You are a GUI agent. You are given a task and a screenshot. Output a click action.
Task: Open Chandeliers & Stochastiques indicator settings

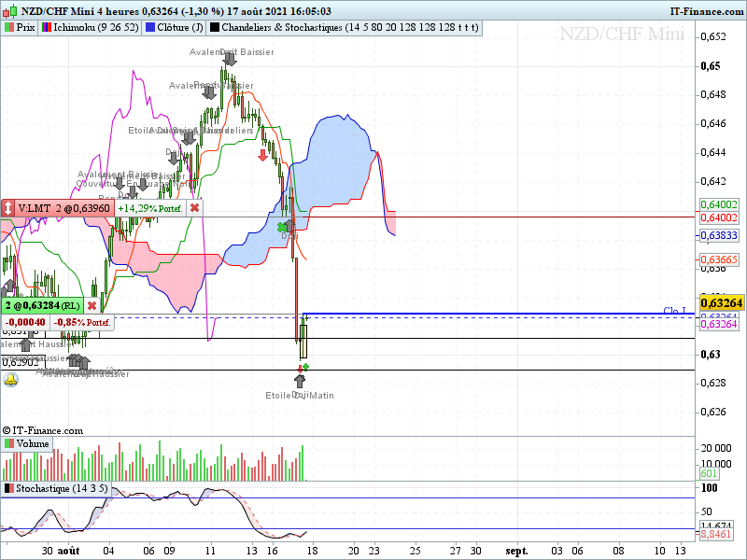[345, 28]
